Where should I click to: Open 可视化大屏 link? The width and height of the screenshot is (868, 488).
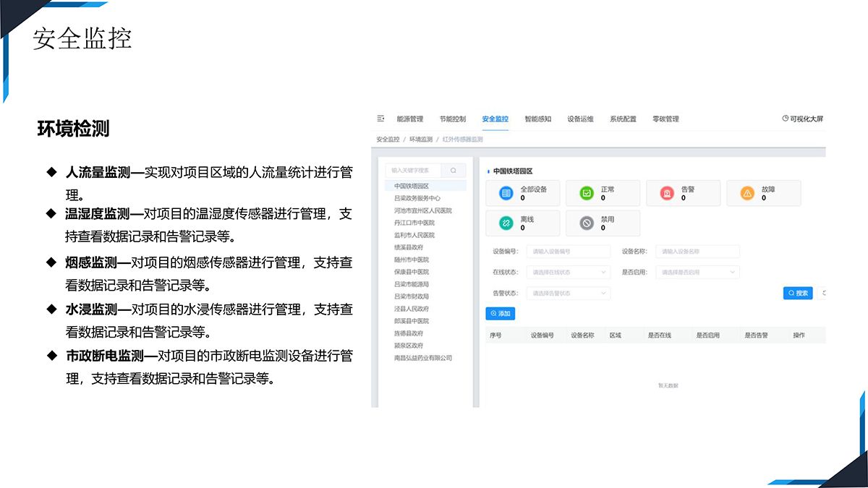click(x=803, y=119)
